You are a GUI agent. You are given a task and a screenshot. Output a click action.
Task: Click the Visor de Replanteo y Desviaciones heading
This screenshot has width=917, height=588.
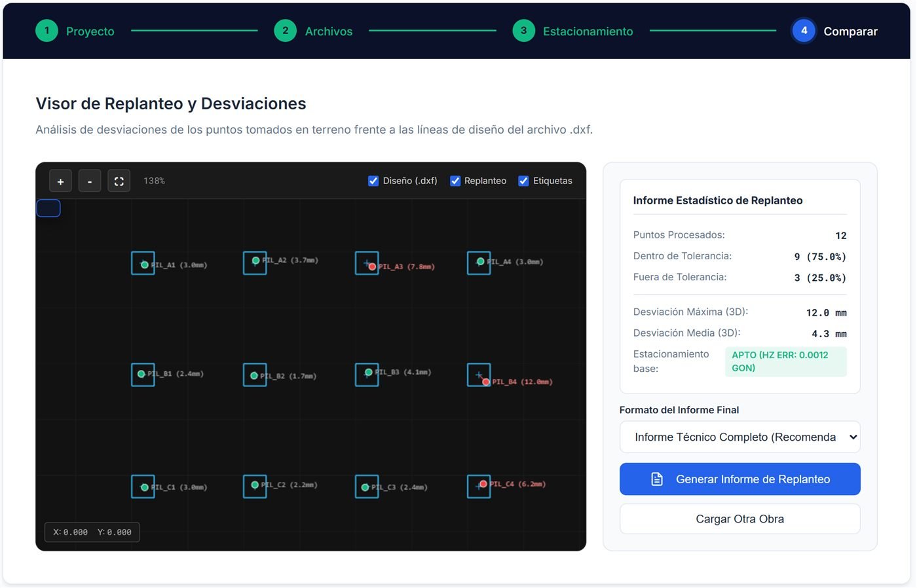(x=171, y=103)
